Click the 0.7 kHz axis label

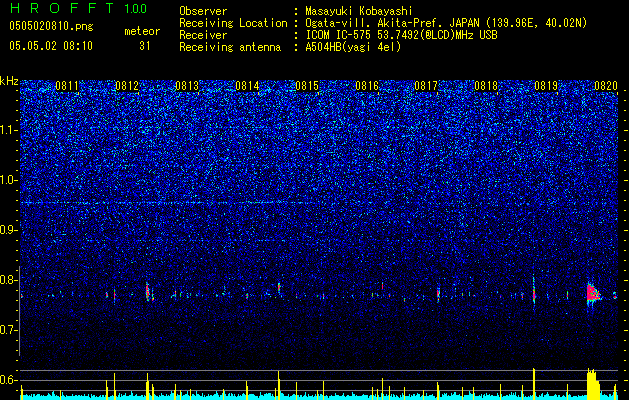[9, 330]
